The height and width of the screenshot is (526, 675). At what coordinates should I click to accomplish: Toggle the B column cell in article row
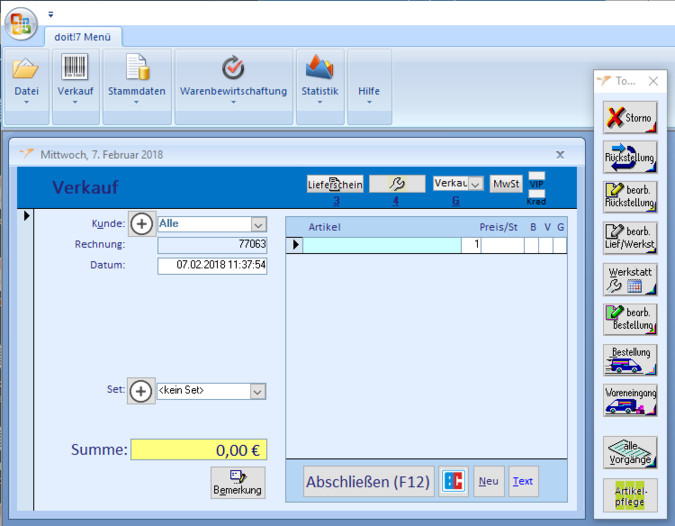pyautogui.click(x=531, y=245)
